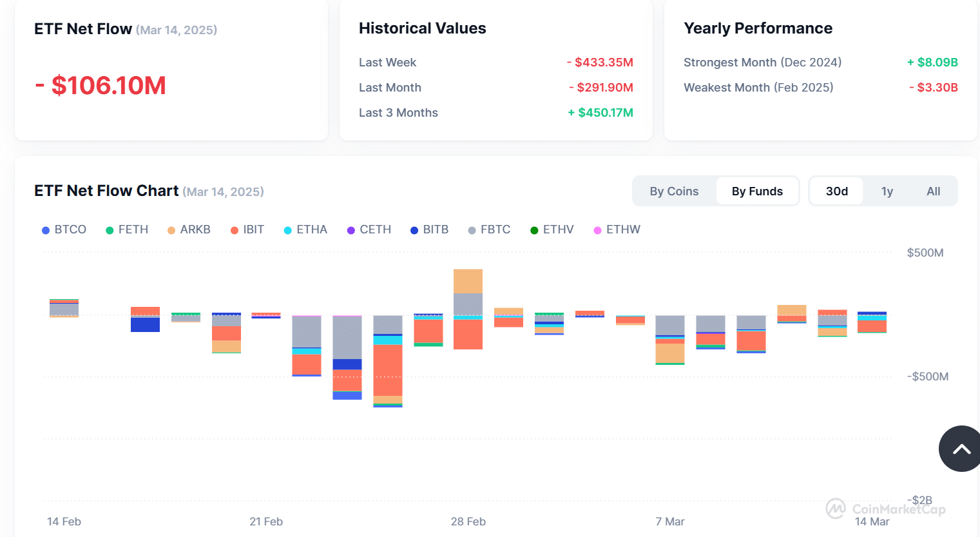Hide the CETH fund series
Image resolution: width=980 pixels, height=537 pixels.
pyautogui.click(x=369, y=229)
